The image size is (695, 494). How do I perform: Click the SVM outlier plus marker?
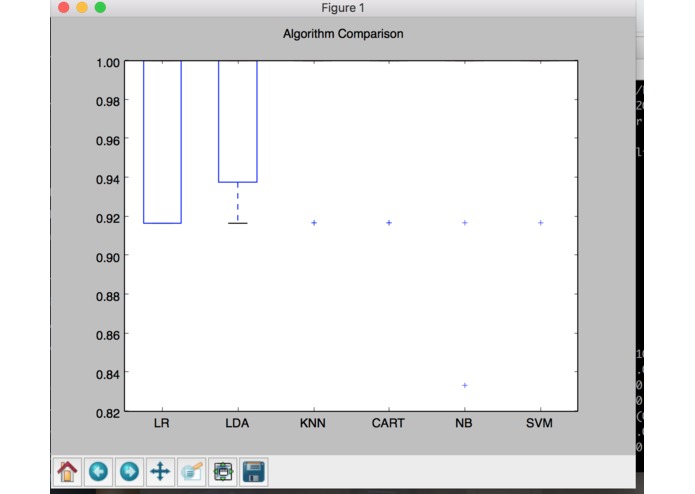click(x=540, y=223)
